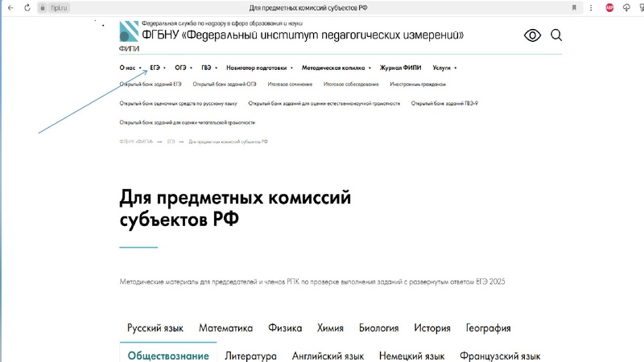
Task: Select the "История" tab
Action: tap(432, 328)
